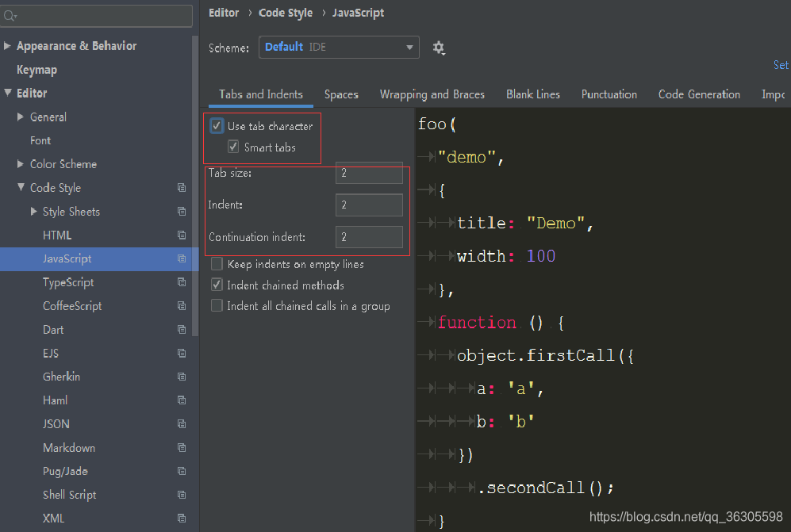Switch to the Spaces tab

pos(341,94)
